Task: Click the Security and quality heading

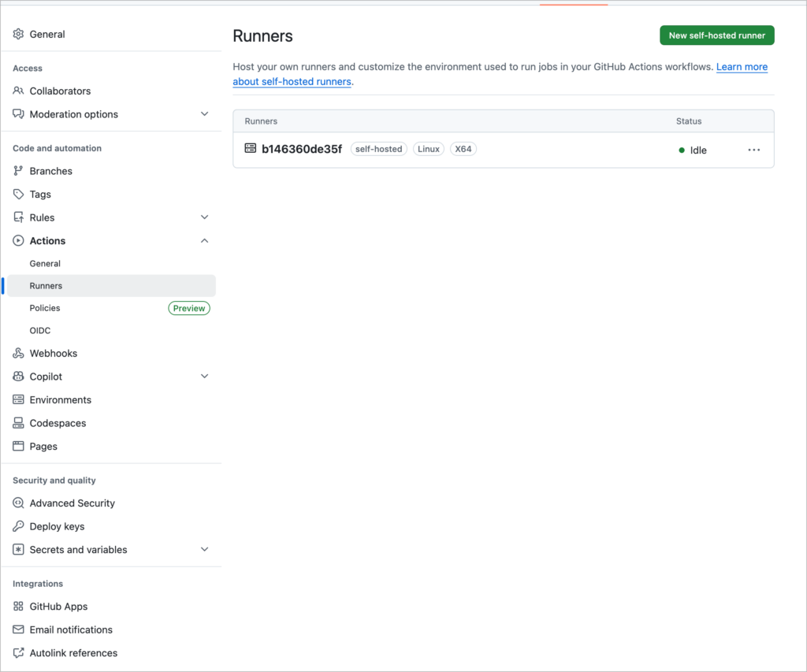Action: (x=54, y=480)
